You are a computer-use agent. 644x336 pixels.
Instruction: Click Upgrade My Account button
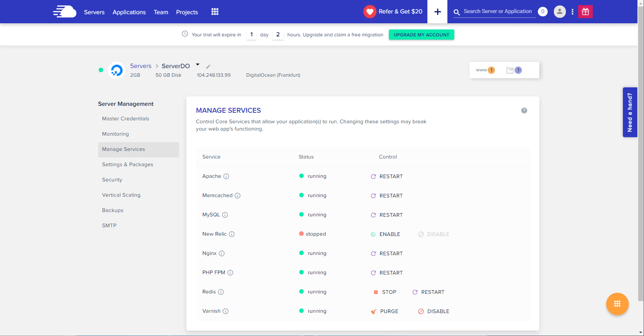[421, 35]
